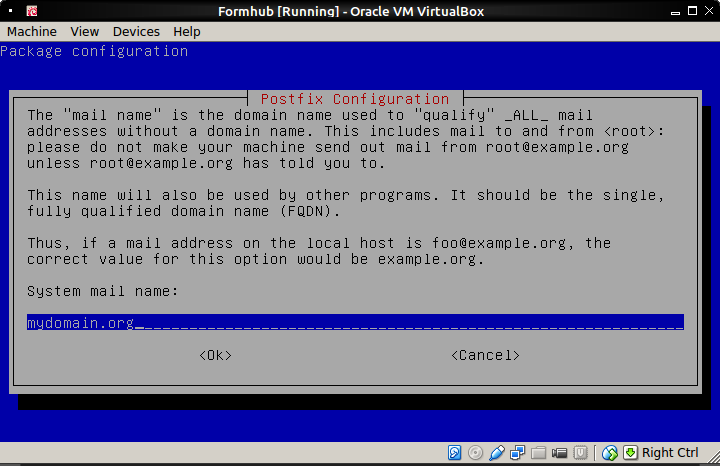
Task: Select the <Cancel> button in Postfix dialog
Action: point(485,355)
